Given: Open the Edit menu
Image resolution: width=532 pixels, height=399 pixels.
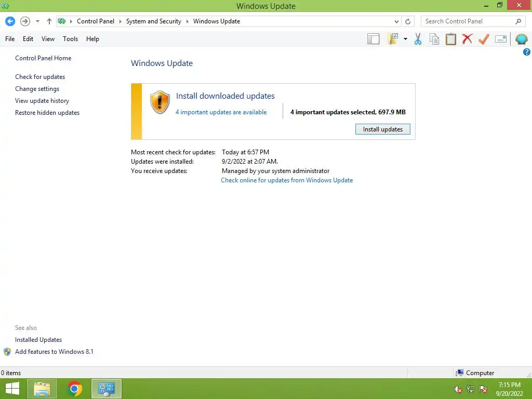Looking at the screenshot, I should 28,39.
